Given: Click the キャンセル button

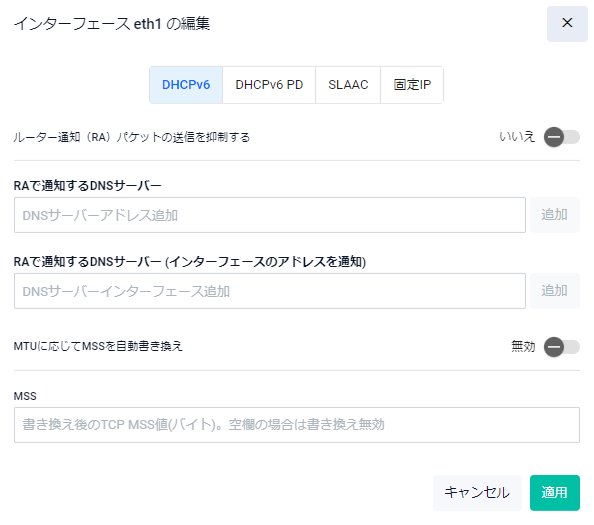Looking at the screenshot, I should point(477,492).
